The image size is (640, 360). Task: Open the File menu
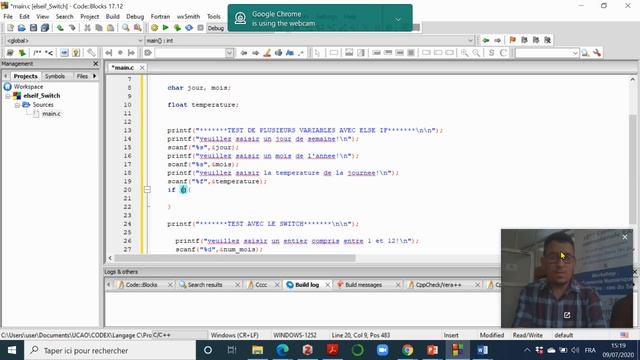tap(8, 16)
